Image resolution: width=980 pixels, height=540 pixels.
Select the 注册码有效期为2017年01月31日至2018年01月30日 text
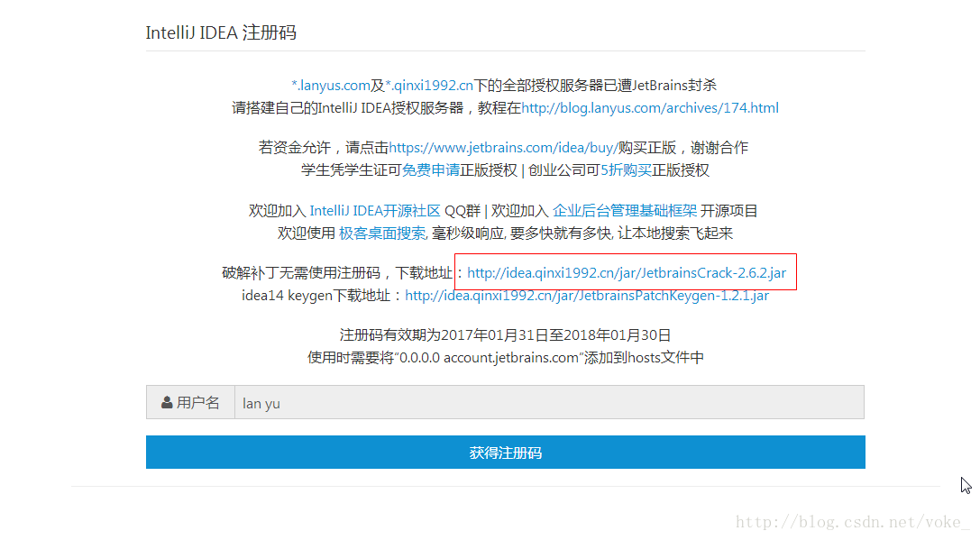[x=505, y=335]
